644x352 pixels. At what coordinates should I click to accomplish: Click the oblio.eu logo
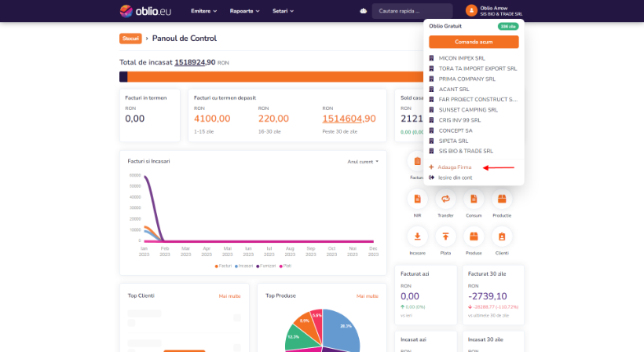[x=145, y=11]
